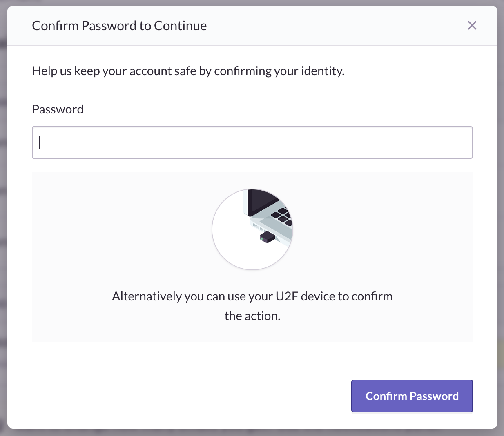Click the Confirm Password button
The width and height of the screenshot is (504, 436).
point(412,396)
